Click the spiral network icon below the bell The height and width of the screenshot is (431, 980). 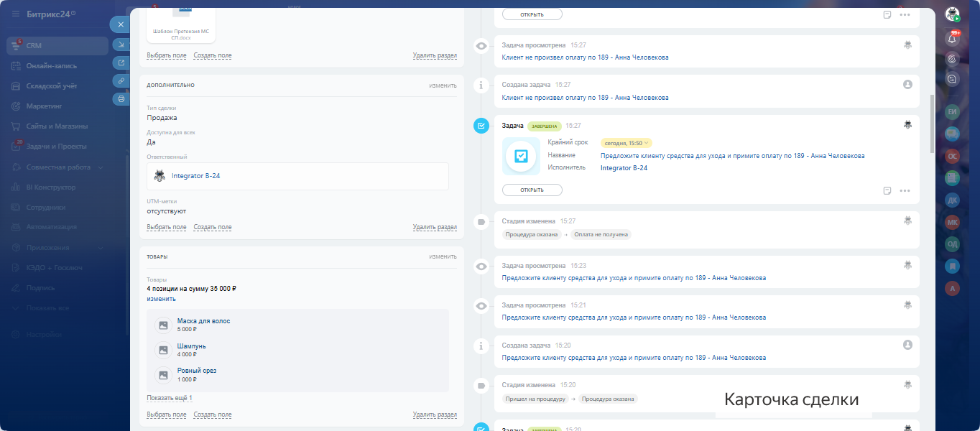(953, 59)
